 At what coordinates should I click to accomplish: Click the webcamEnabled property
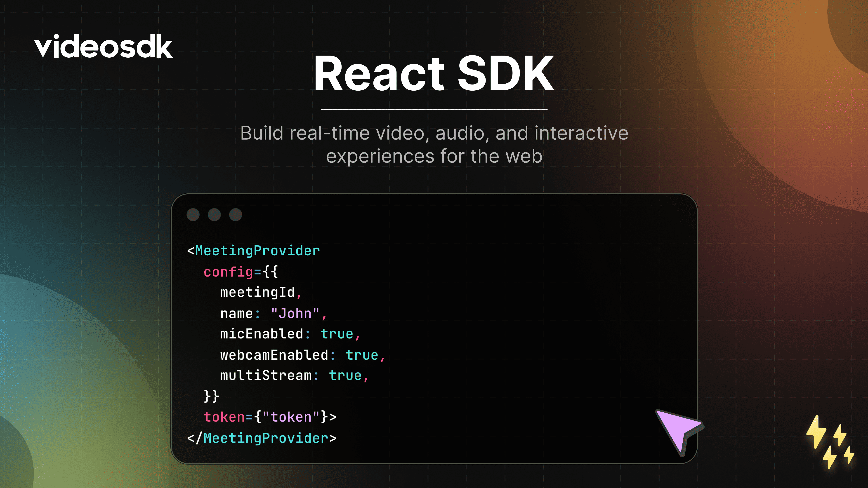[x=274, y=355]
